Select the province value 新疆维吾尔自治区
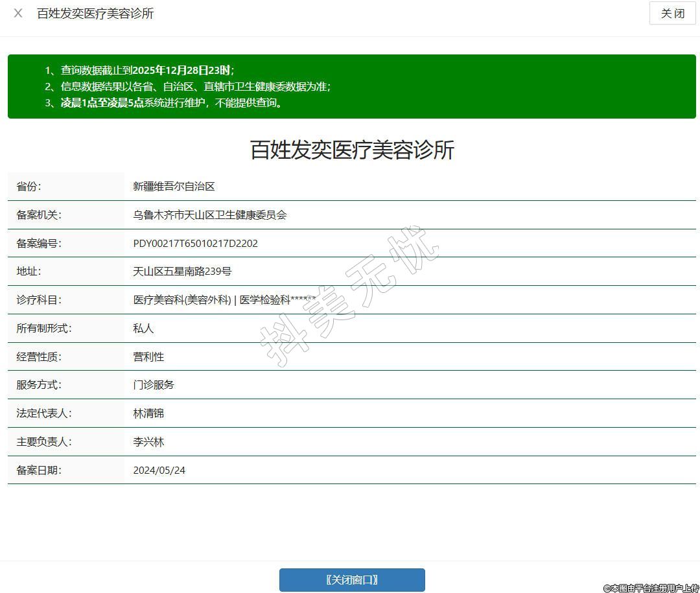 (x=174, y=187)
